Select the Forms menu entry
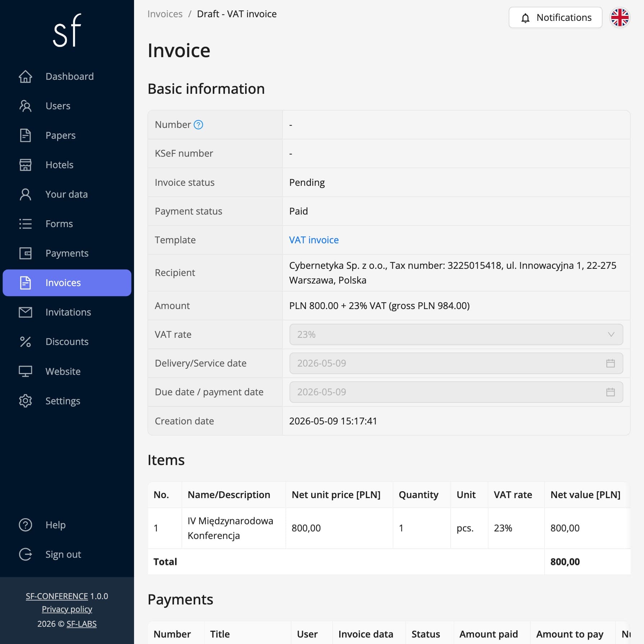 click(67, 224)
